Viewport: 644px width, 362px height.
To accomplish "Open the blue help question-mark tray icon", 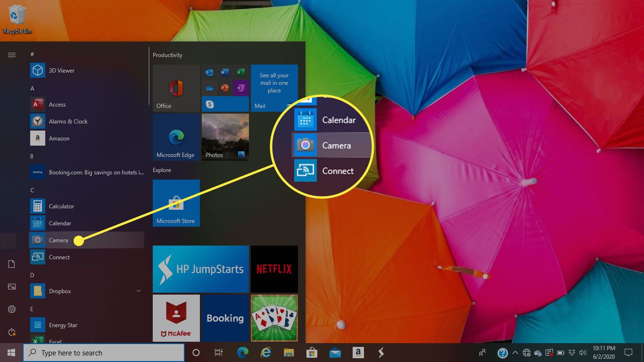I will pos(503,353).
